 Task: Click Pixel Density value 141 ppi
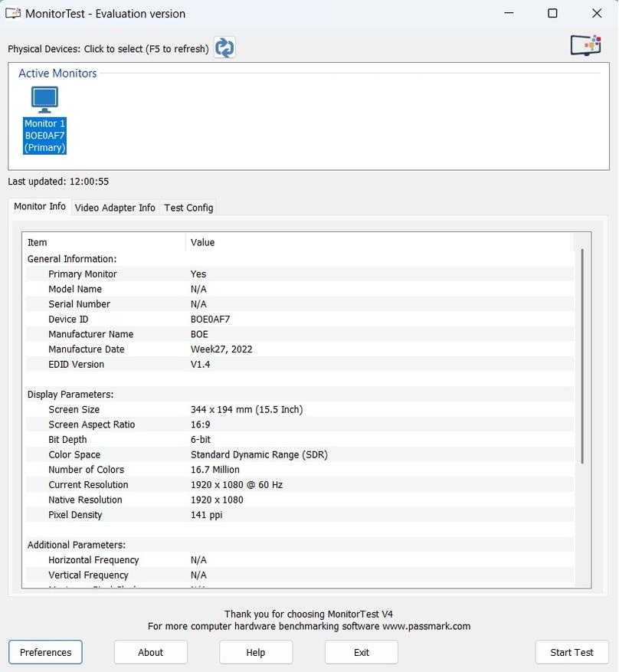click(x=207, y=515)
